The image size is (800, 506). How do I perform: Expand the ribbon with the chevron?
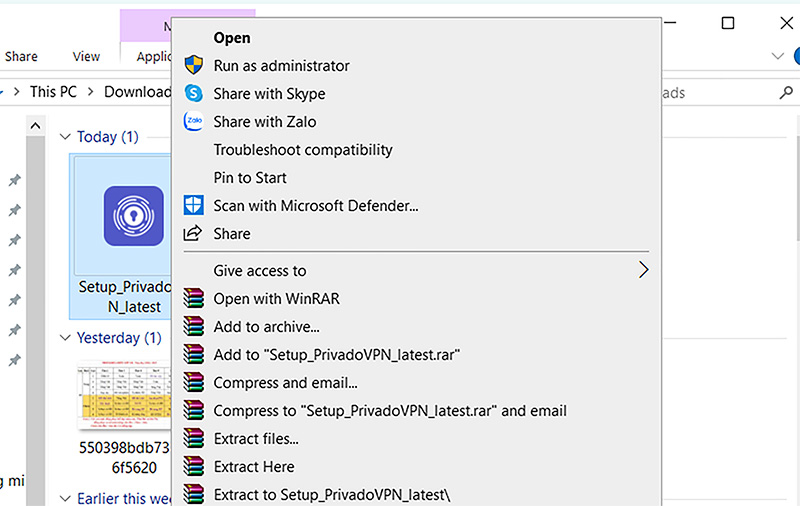point(778,56)
